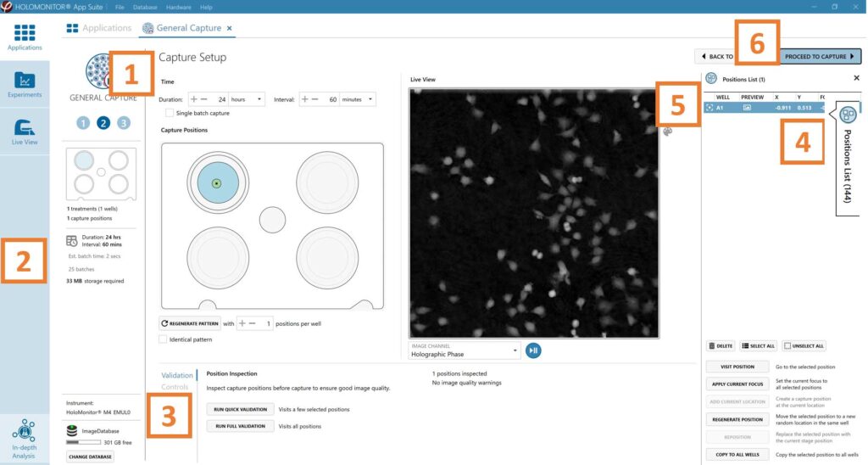This screenshot has height=465, width=868.
Task: Open Image Channel dropdown Holographic Phase
Action: coord(465,350)
